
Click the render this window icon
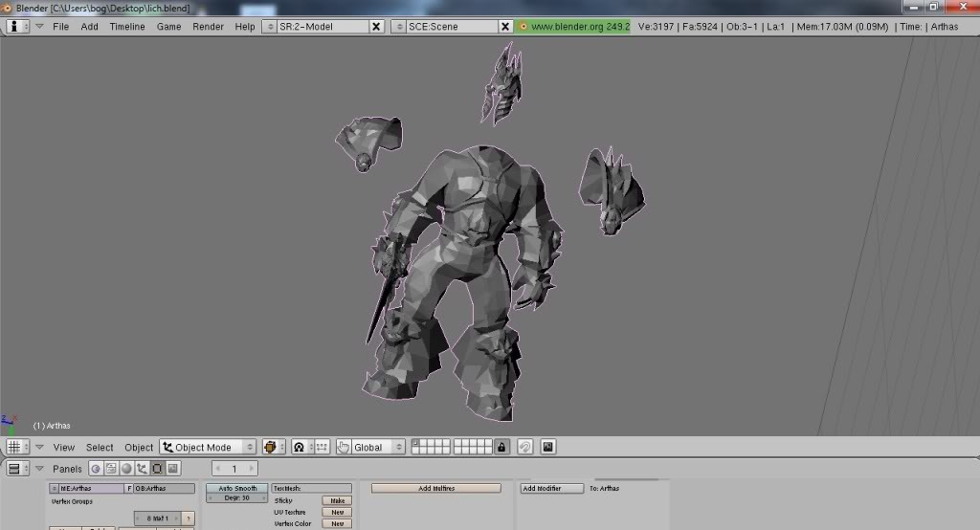point(548,447)
